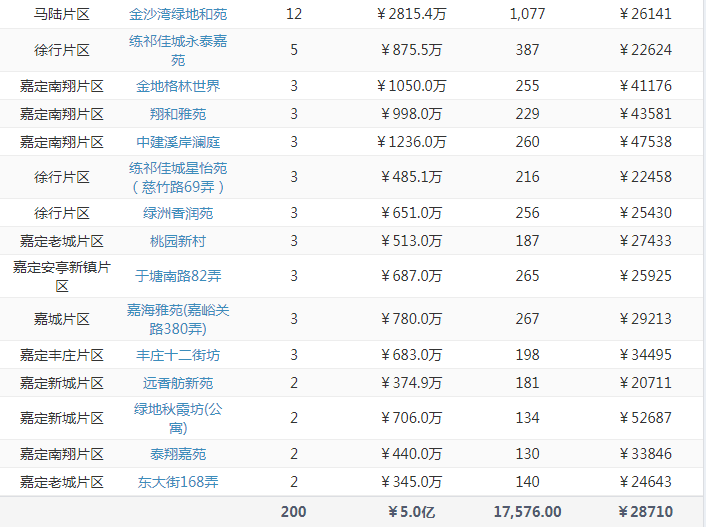Select the unit price ¥41176
Viewport: 706px width, 527px height.
(646, 86)
